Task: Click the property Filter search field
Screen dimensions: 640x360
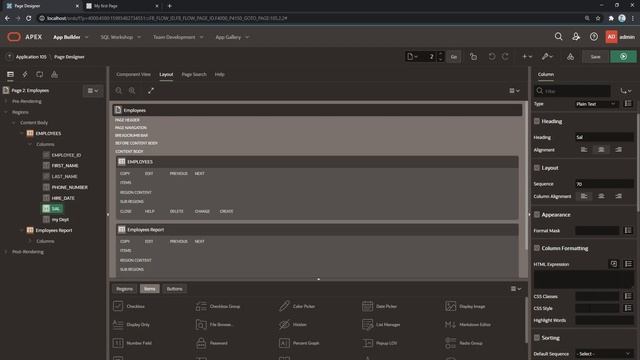Action: click(573, 91)
